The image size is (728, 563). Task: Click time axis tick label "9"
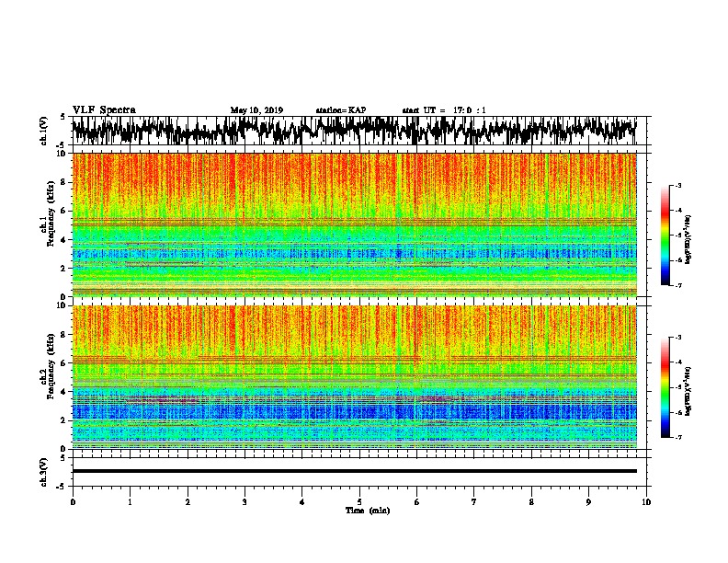click(x=588, y=502)
